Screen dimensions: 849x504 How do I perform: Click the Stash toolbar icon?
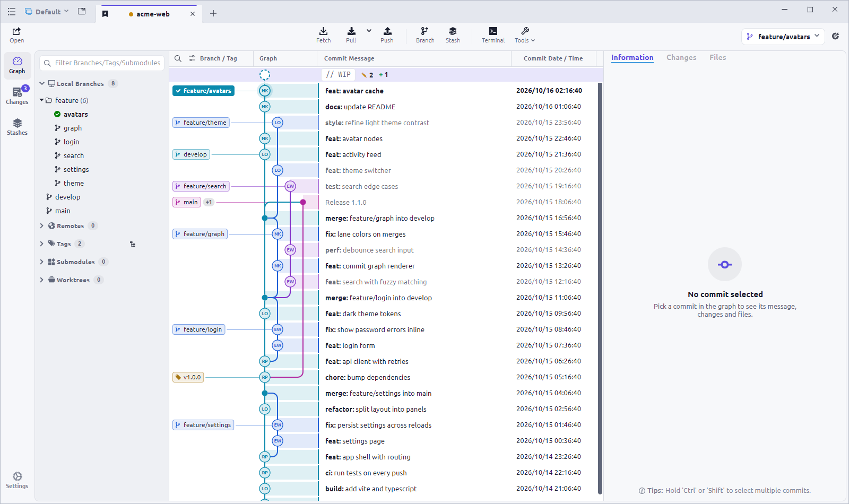[453, 35]
